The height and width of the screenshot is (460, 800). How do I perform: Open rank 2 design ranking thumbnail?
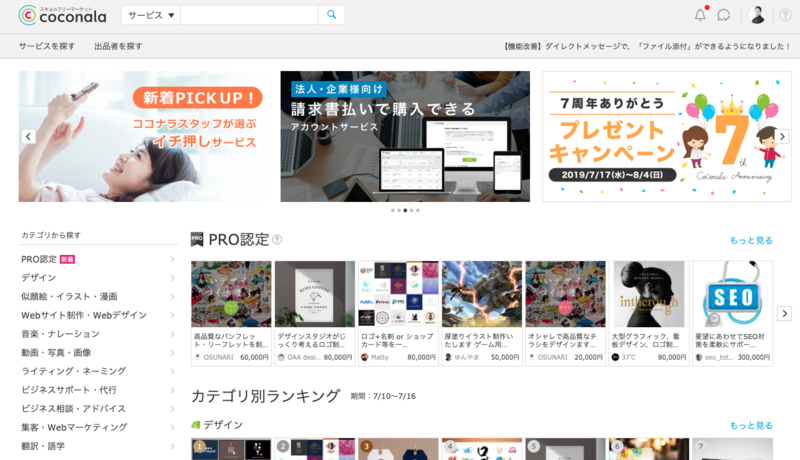click(315, 449)
